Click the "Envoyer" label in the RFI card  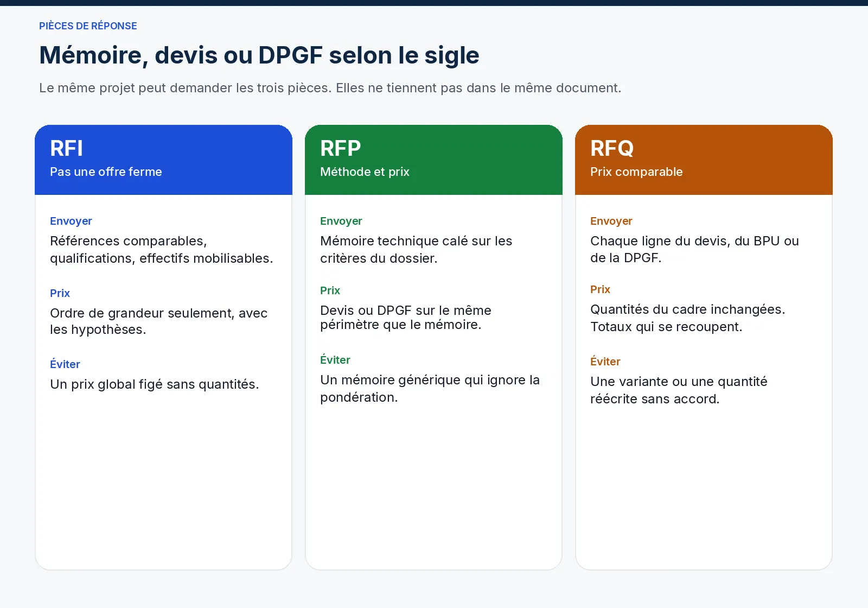(x=71, y=221)
